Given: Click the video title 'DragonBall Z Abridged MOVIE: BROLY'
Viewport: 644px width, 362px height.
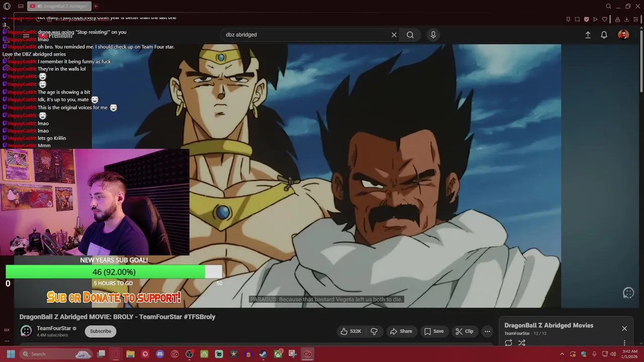Looking at the screenshot, I should [x=117, y=317].
